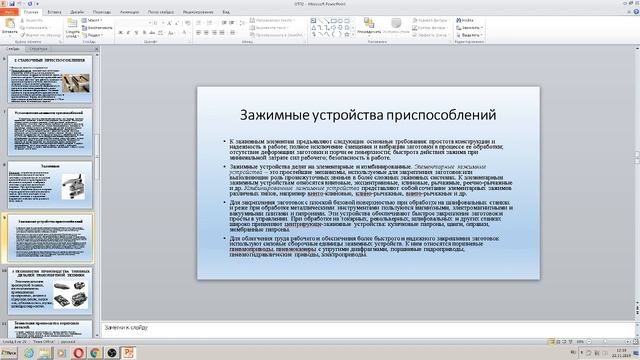
Task: Select the text box shape in gallery
Action: tap(313, 20)
